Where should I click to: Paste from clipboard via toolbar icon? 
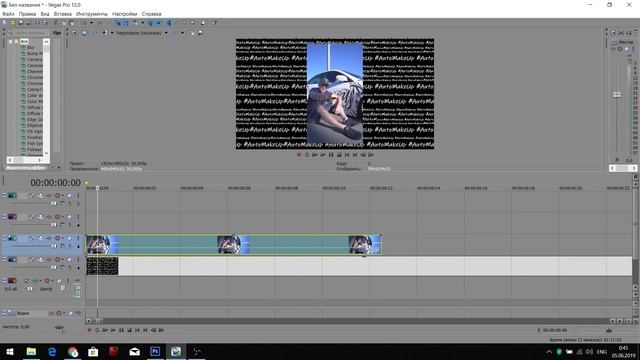click(72, 23)
